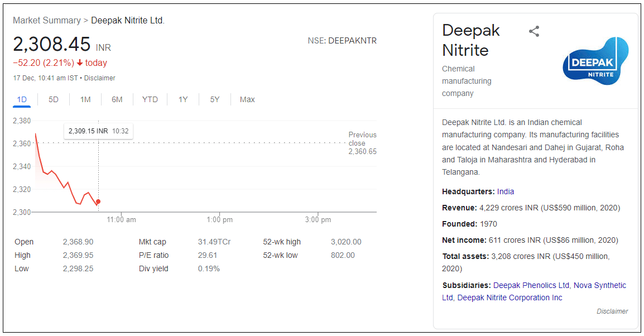Viewport: 644px width, 336px height.
Task: View the 5Y price chart
Action: [215, 99]
